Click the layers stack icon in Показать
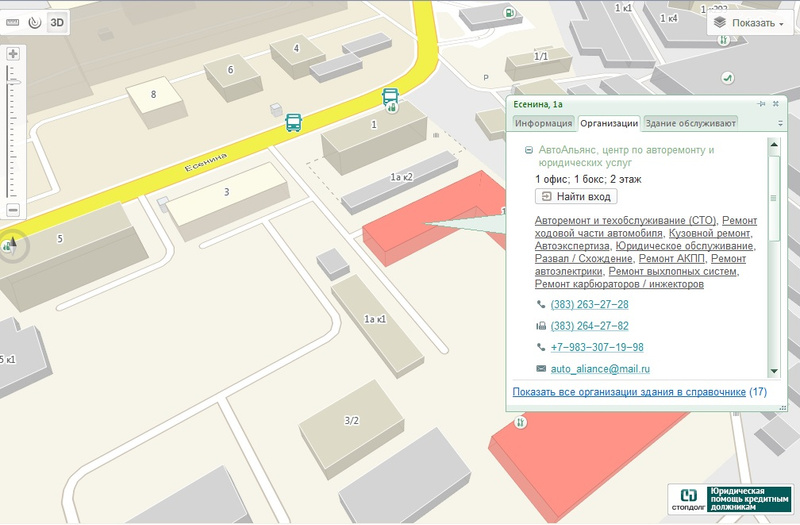800x525 pixels. (720, 23)
